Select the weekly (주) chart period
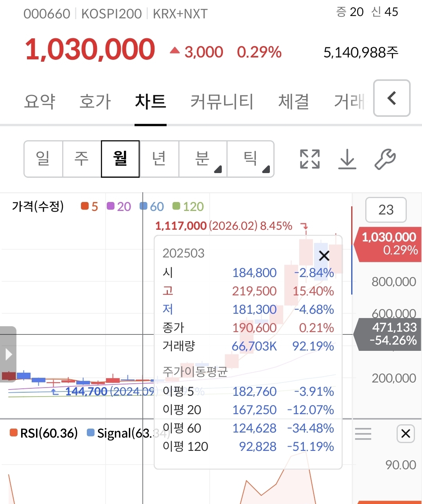Image resolution: width=422 pixels, height=504 pixels. click(x=82, y=159)
